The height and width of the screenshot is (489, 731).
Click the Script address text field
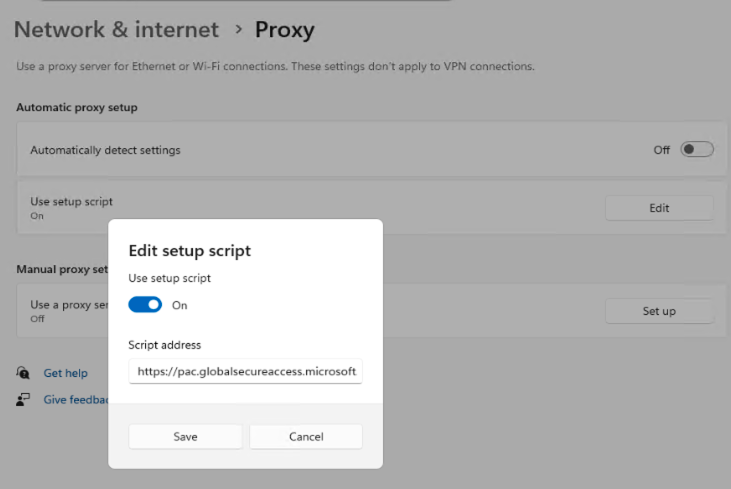(245, 371)
